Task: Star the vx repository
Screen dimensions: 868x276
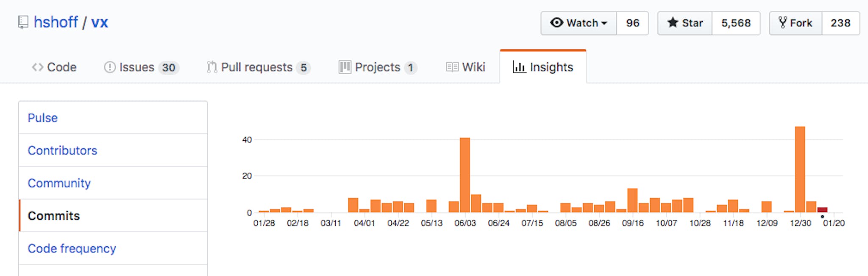Action: [685, 23]
